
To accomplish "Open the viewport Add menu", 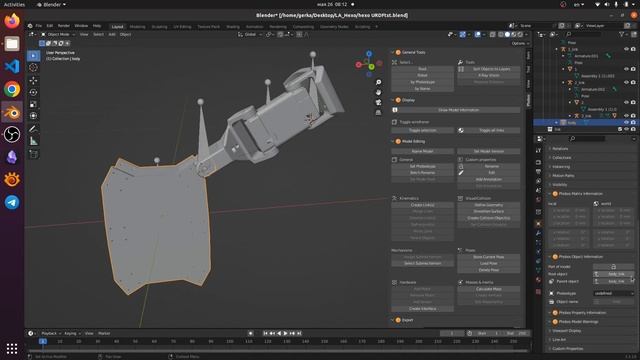I will click(112, 35).
